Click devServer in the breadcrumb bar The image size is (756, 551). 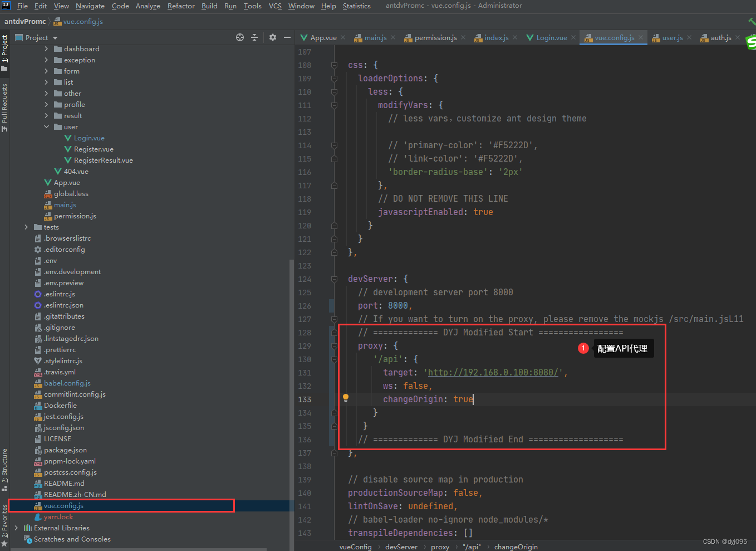(x=401, y=547)
